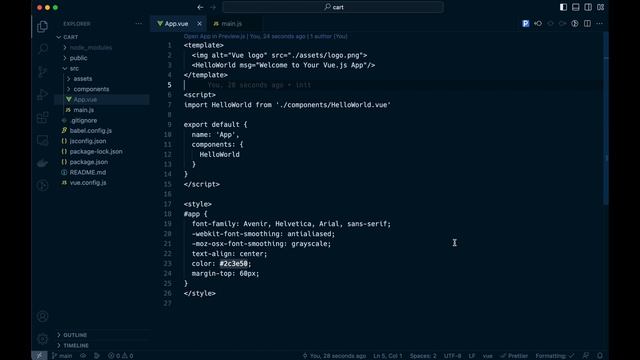Image resolution: width=640 pixels, height=360 pixels.
Task: Open the Run and Debug view
Action: pos(42,95)
